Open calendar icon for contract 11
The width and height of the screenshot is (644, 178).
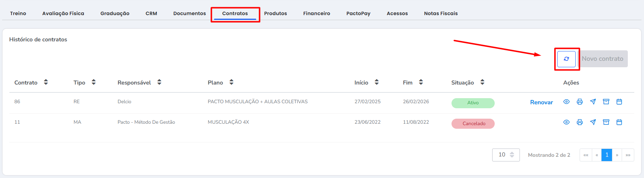619,122
